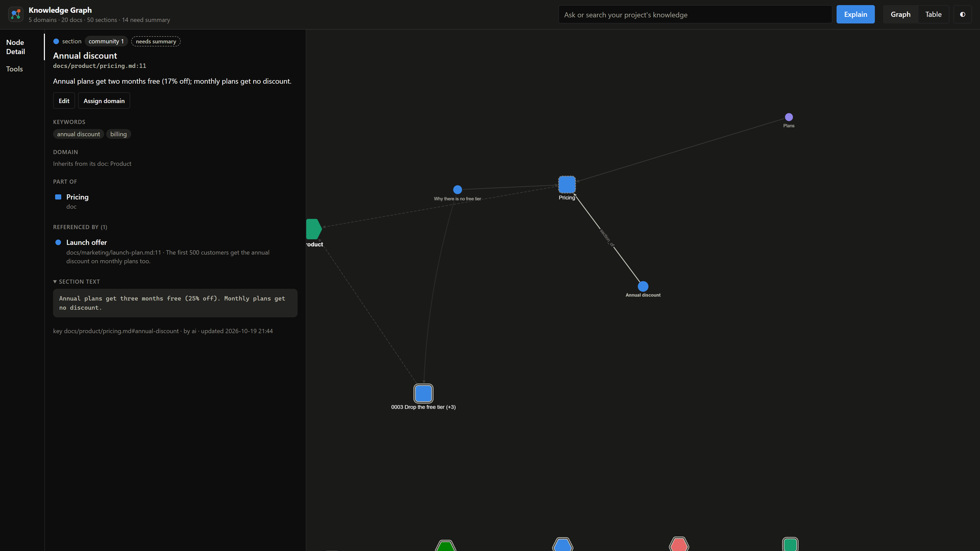
Task: Click the Edit button
Action: pyautogui.click(x=64, y=101)
